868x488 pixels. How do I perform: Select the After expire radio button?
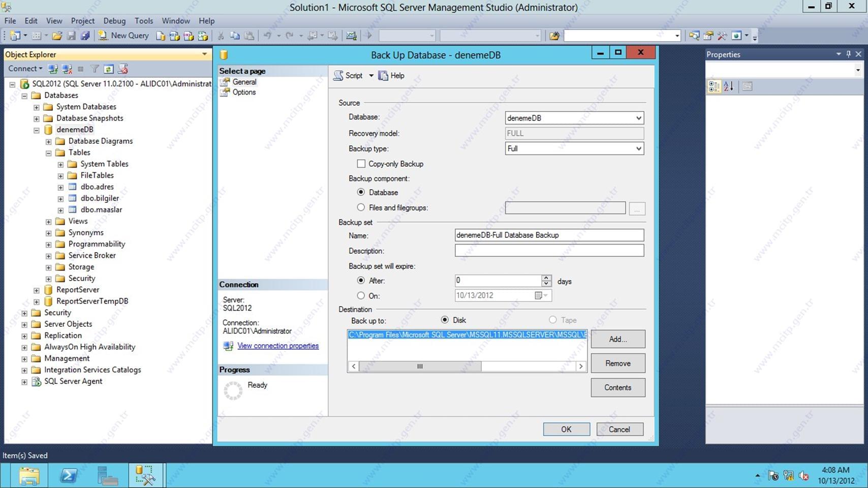click(361, 280)
